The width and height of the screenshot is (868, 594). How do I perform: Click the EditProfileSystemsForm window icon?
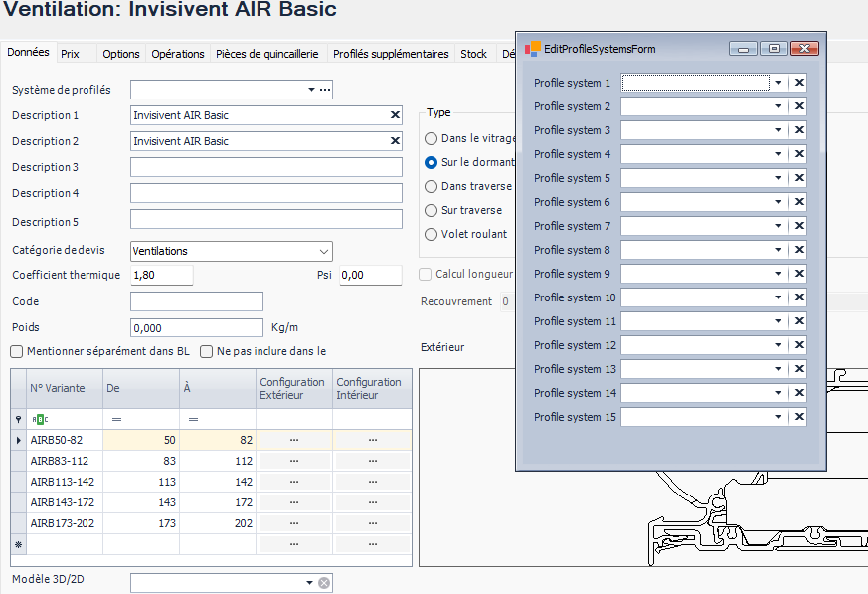[x=532, y=49]
